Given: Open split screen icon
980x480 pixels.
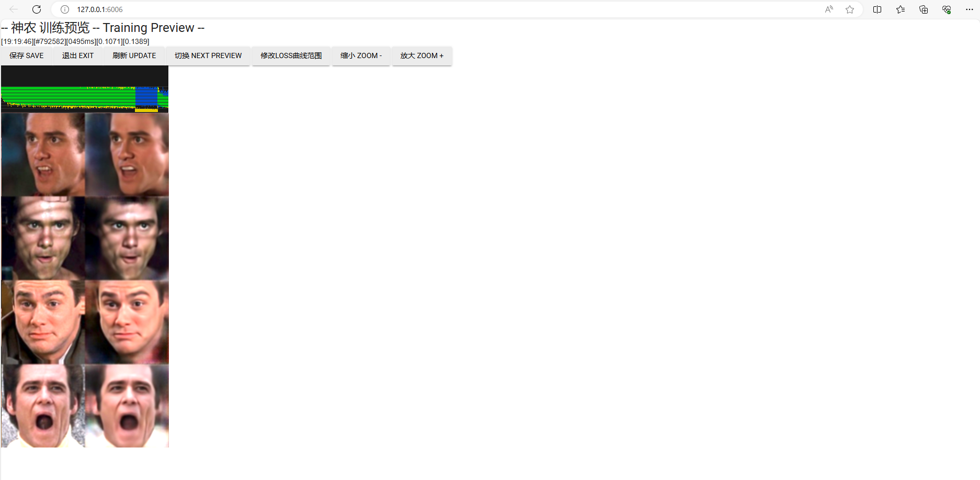Looking at the screenshot, I should (878, 9).
